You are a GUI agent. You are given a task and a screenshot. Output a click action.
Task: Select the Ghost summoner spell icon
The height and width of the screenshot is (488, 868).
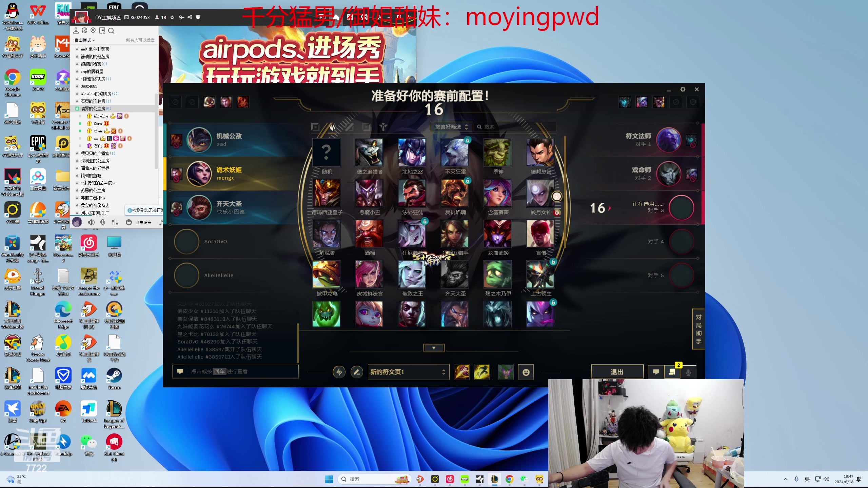481,372
